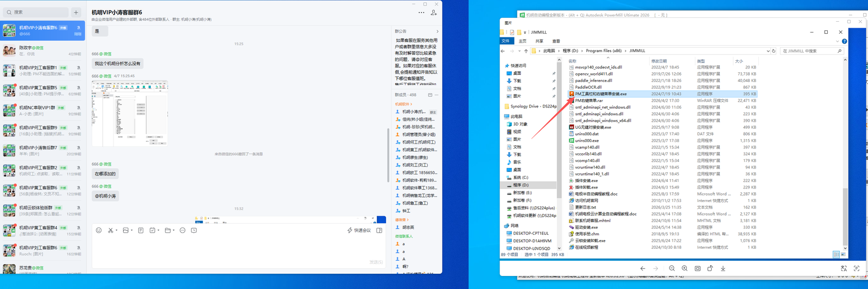Screen dimensions: 868x289
Task: Open the 机明云锁体验版群 chat
Action: pos(43,211)
